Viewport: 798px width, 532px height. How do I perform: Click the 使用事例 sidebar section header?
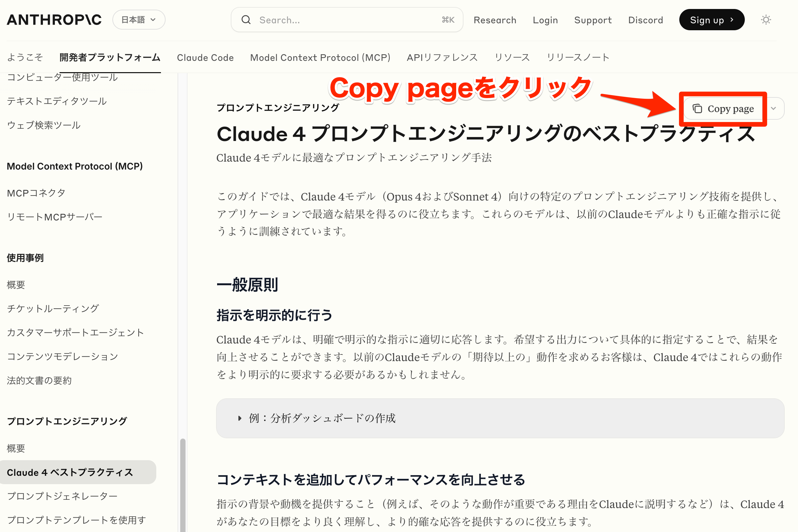pyautogui.click(x=25, y=258)
